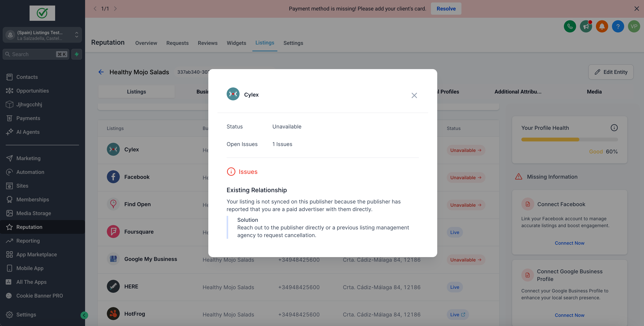This screenshot has width=644, height=326.
Task: Close the Cylex details dialog
Action: 414,95
